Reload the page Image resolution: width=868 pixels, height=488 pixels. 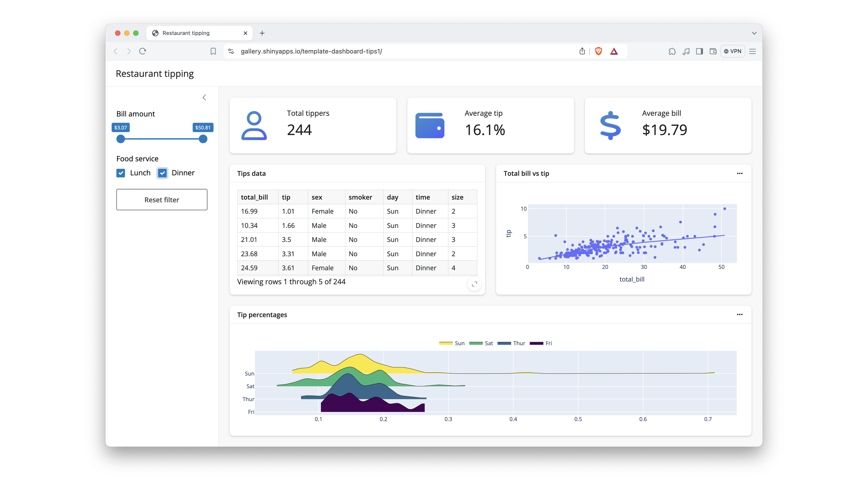pyautogui.click(x=142, y=51)
